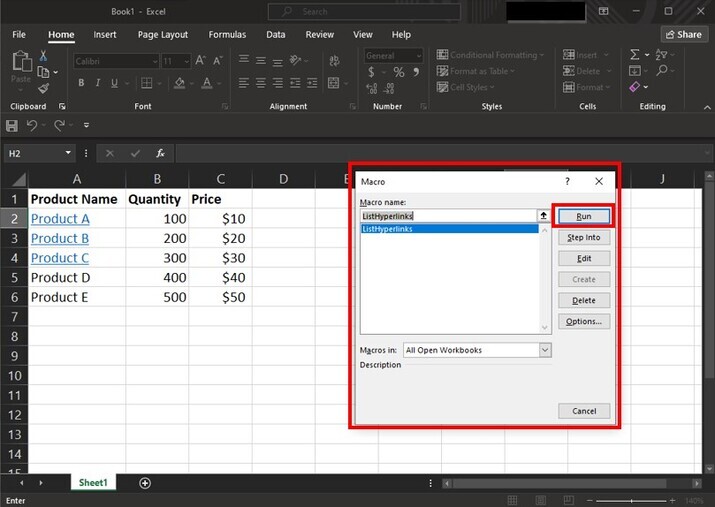Expand the Name Box dropdown arrow
The image size is (715, 507).
point(68,153)
